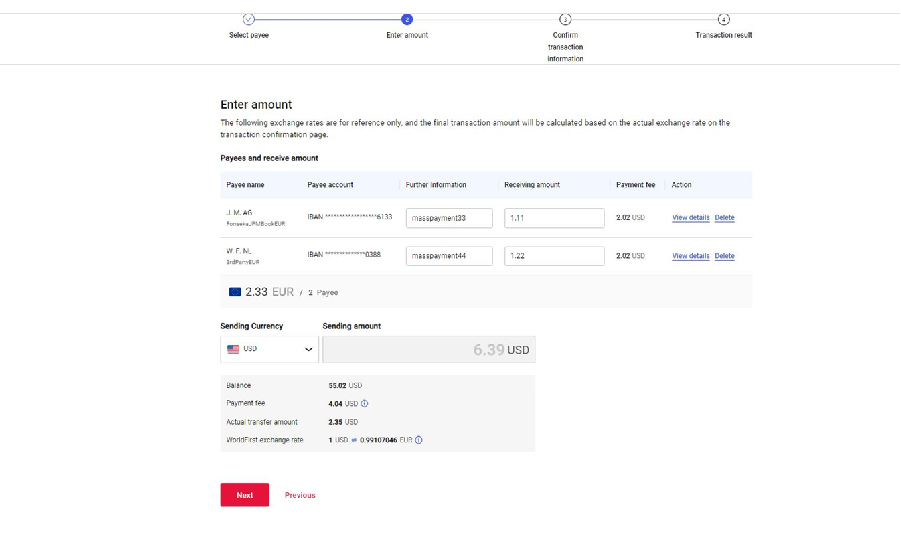Delete the payee with account ending 6133
Screen dimensions: 901x537
(x=724, y=218)
